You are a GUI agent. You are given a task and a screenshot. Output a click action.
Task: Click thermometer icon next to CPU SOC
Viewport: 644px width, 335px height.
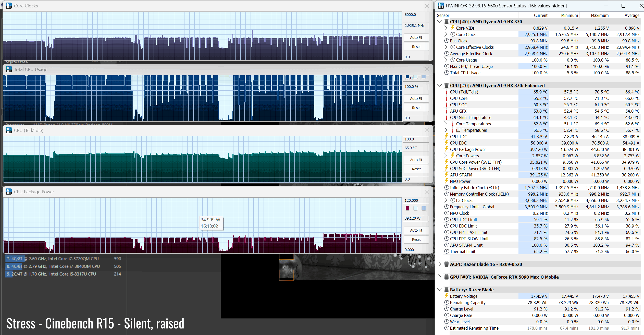point(447,105)
